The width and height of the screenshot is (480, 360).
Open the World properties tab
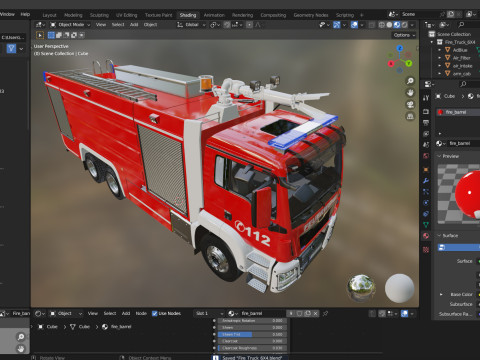426,156
